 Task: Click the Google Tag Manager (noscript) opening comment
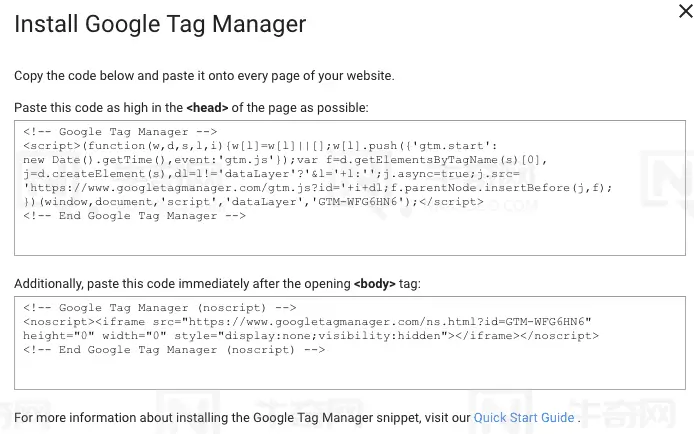point(160,308)
